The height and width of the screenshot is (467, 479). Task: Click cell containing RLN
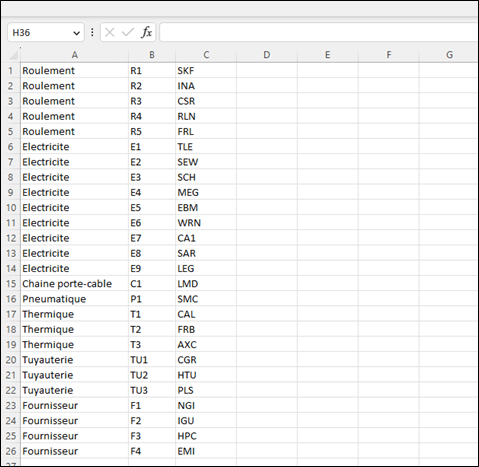pyautogui.click(x=206, y=116)
